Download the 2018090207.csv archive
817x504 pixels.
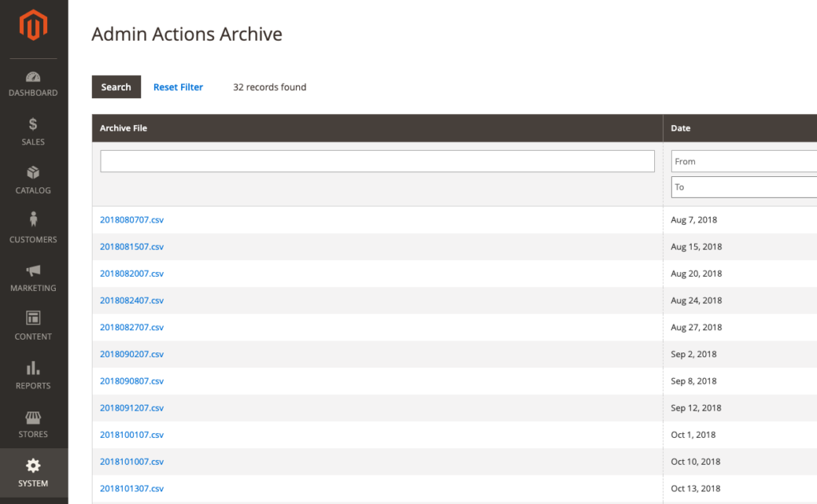click(x=132, y=354)
